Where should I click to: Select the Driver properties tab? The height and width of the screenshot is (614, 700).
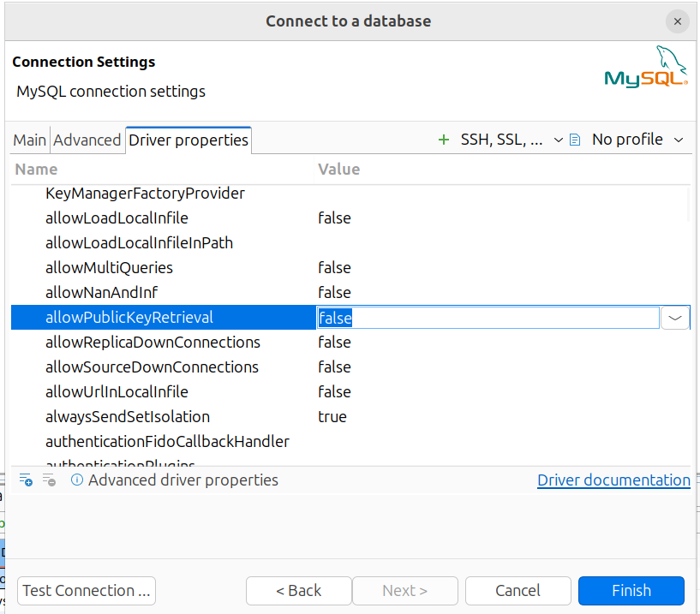coord(188,140)
